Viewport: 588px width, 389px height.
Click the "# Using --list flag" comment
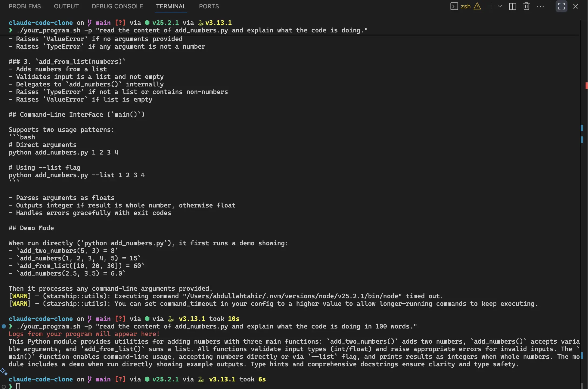[45, 167]
